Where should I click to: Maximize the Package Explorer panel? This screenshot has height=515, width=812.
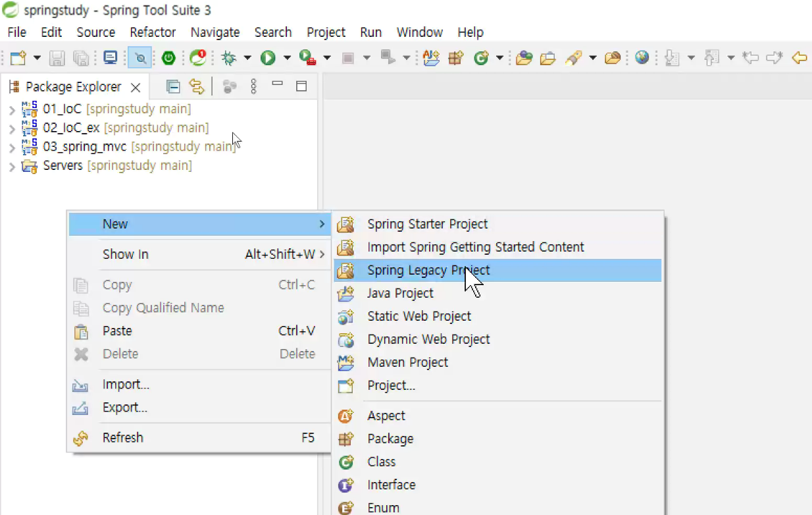301,86
